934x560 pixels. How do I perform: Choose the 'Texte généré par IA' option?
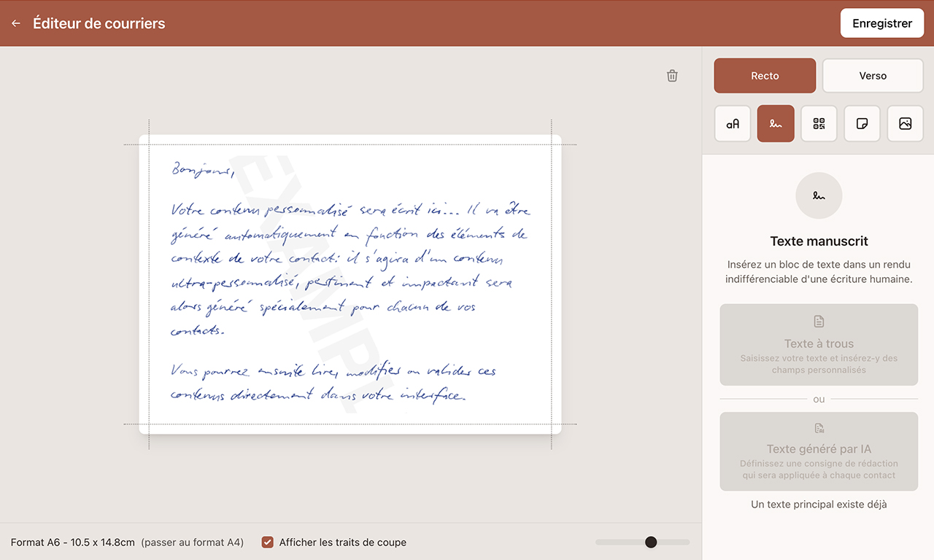pyautogui.click(x=818, y=451)
